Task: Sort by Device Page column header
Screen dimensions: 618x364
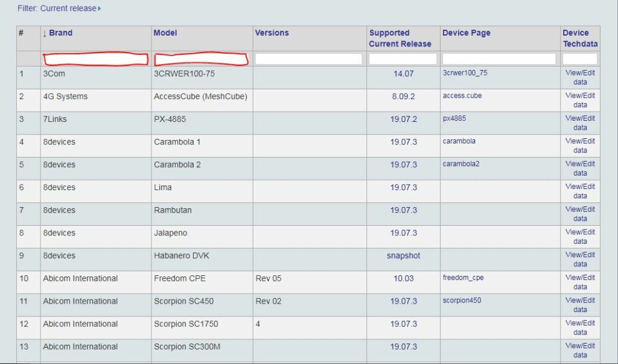Action: pos(467,33)
